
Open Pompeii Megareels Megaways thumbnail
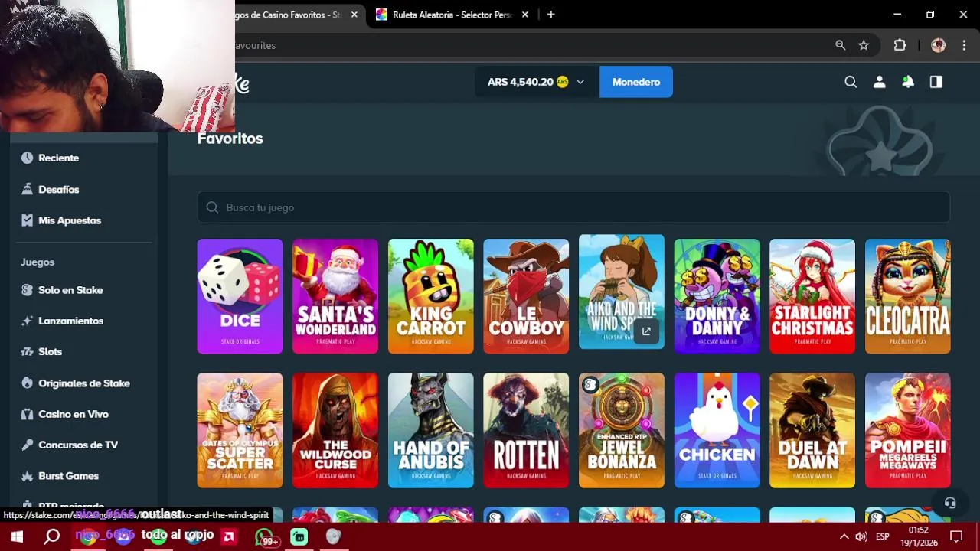(x=907, y=430)
